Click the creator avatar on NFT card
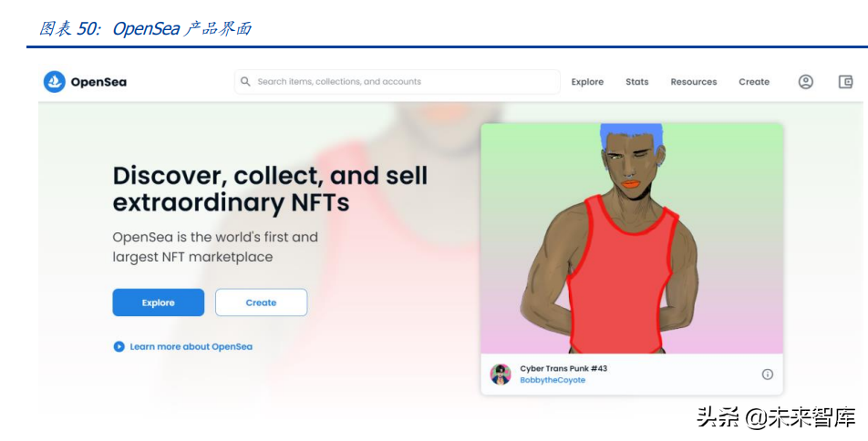The image size is (868, 441). tap(501, 374)
